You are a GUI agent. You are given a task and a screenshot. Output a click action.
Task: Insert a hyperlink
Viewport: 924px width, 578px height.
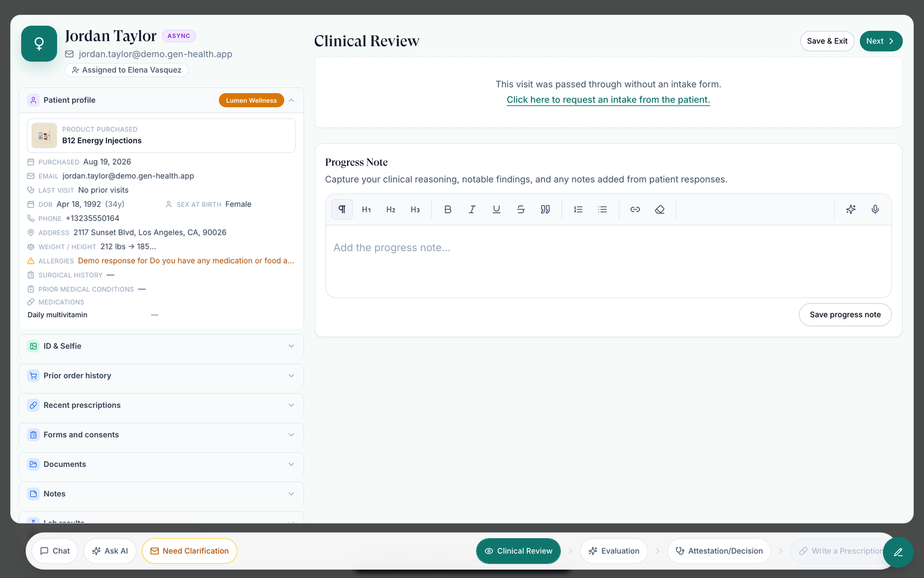[x=635, y=209]
